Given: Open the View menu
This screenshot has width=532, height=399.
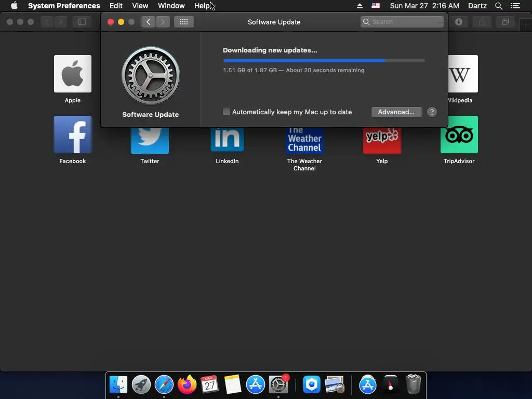Looking at the screenshot, I should click(140, 6).
